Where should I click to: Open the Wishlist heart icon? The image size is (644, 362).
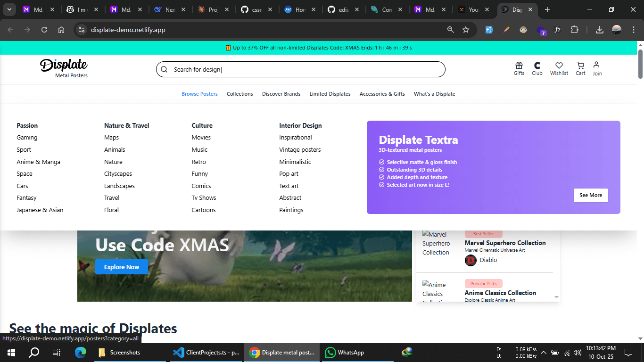[559, 68]
